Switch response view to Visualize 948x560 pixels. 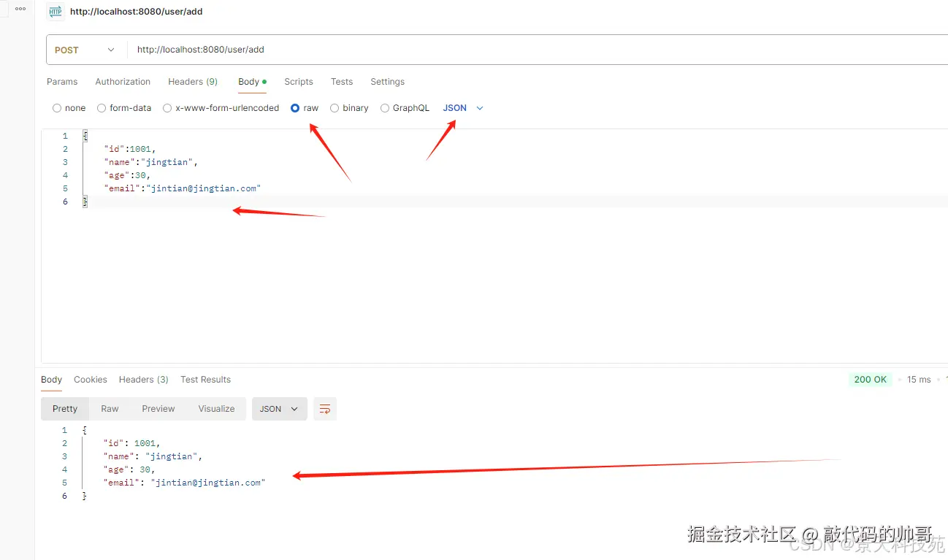click(217, 409)
